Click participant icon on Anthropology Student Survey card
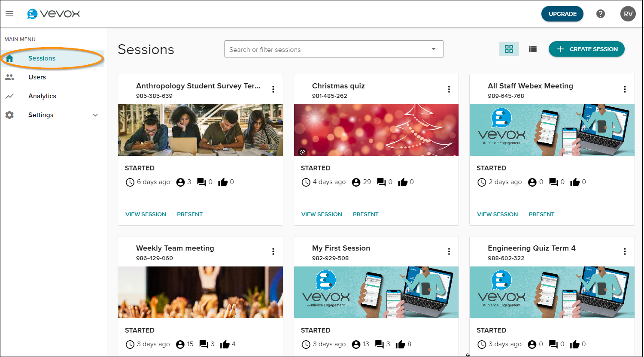644x357 pixels. (180, 182)
